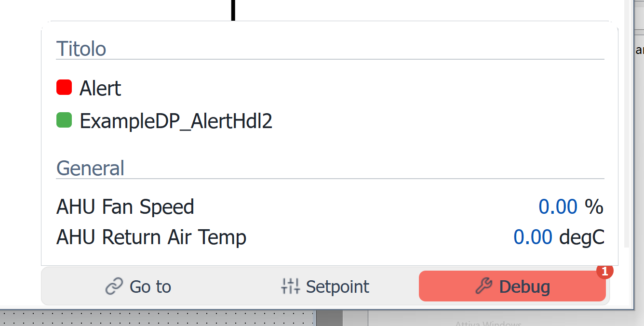Click the General section header

point(90,168)
